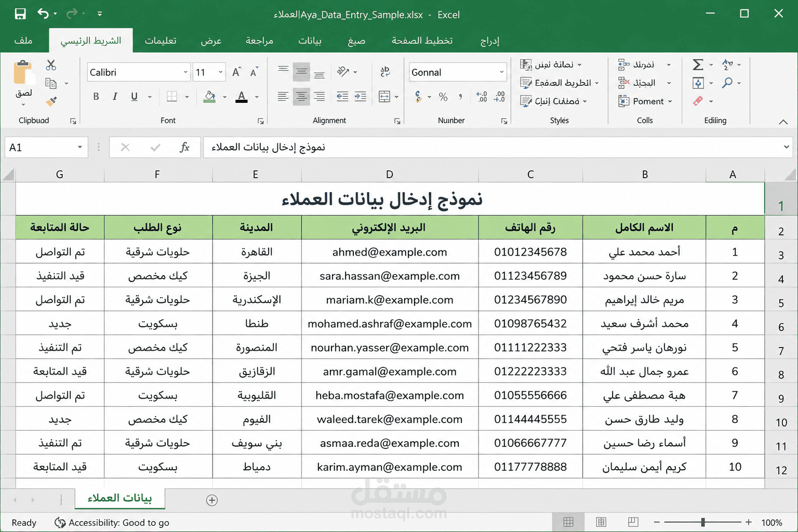Viewport: 798px width, 532px height.
Task: Click Decrease Decimal icon
Action: [499, 97]
